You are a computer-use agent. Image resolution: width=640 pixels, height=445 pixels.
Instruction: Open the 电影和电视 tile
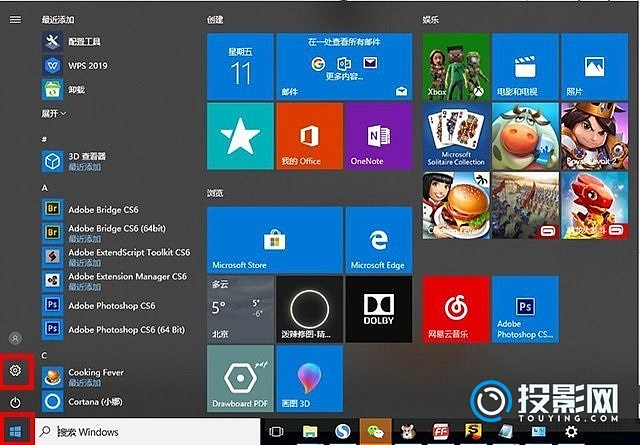(525, 67)
